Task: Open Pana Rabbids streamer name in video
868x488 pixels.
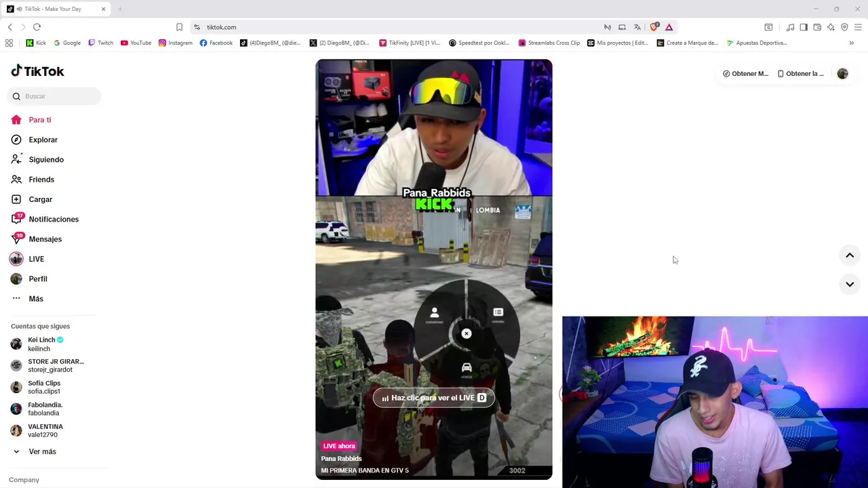Action: tap(341, 459)
